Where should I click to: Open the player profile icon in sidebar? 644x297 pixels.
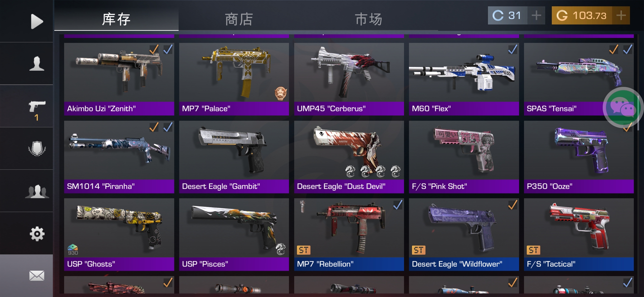pyautogui.click(x=37, y=64)
